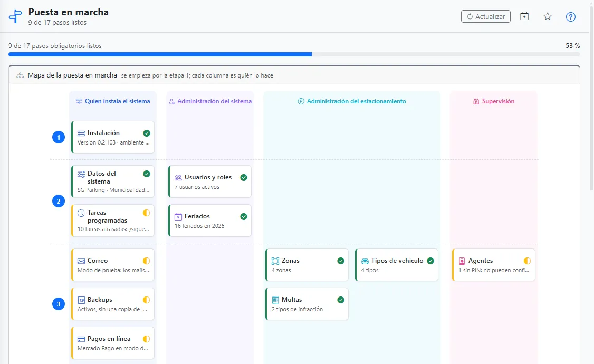This screenshot has height=364, width=594.
Task: Click the Usuarios y roles people icon
Action: (178, 178)
